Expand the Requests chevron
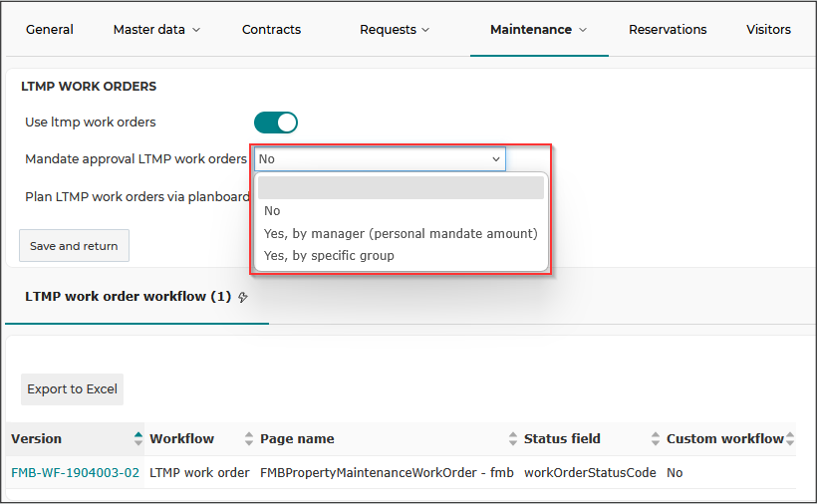 click(425, 30)
